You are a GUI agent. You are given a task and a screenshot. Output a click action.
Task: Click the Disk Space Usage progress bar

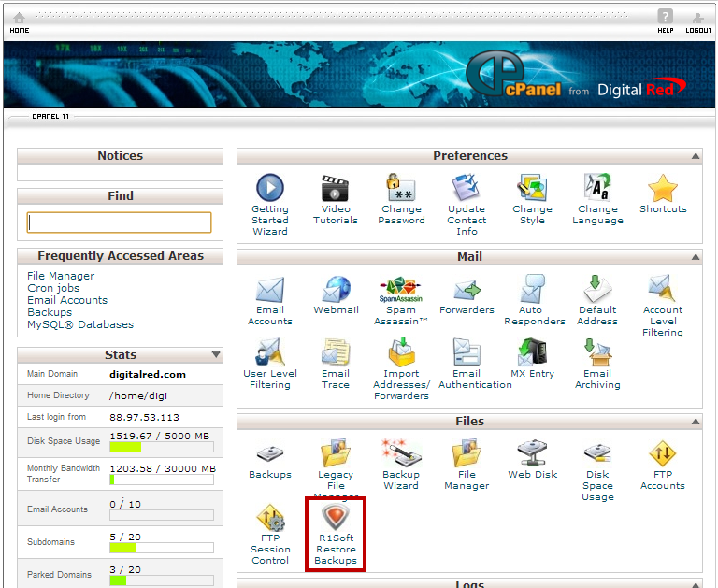pos(162,447)
